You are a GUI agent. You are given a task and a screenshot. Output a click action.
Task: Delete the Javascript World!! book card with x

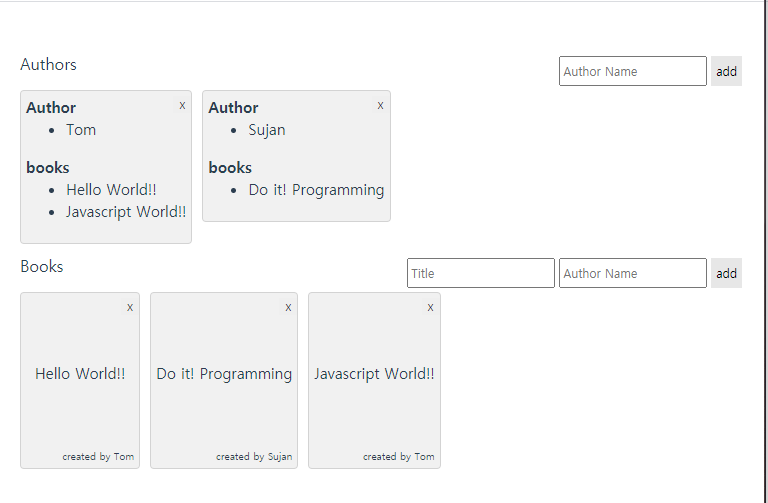[x=430, y=307]
